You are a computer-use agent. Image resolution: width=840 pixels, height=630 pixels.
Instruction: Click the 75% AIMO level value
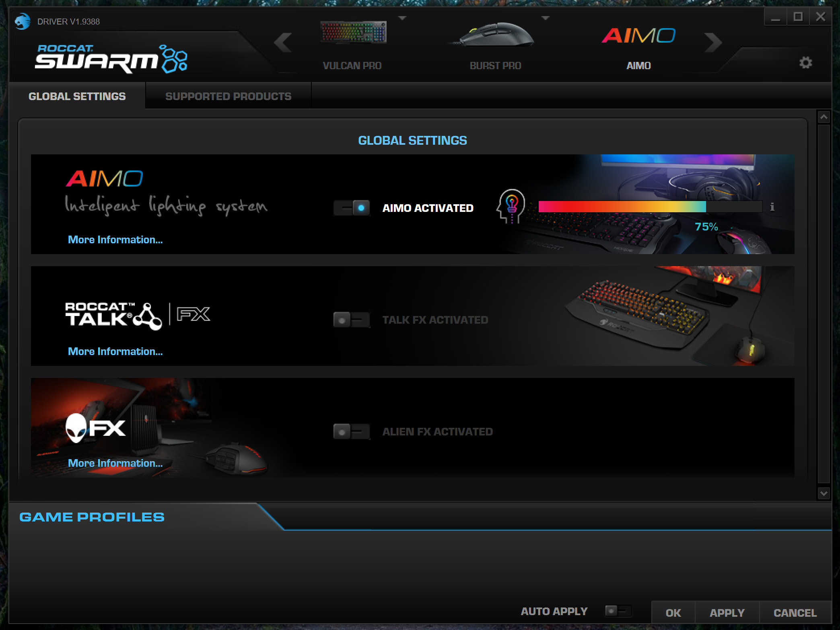(706, 227)
